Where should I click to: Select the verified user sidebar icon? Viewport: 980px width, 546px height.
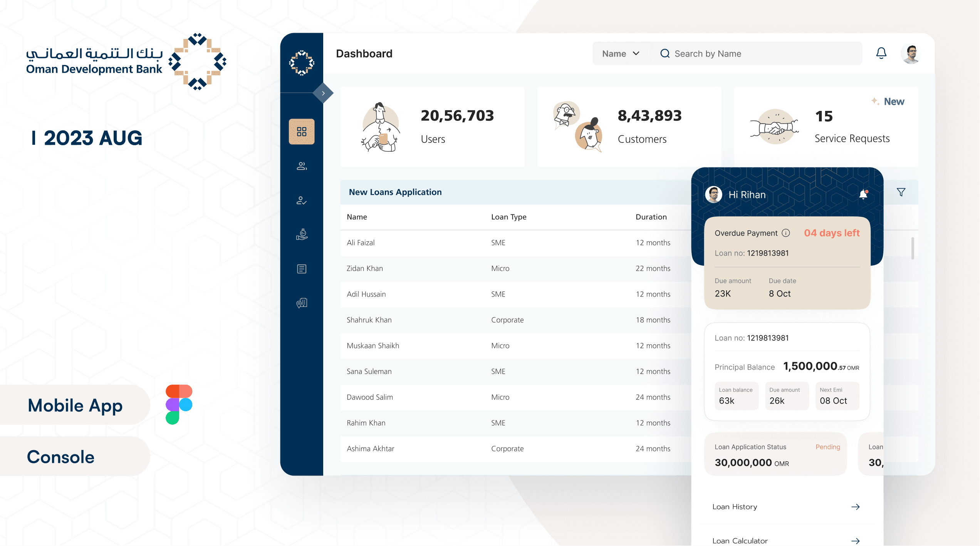302,200
